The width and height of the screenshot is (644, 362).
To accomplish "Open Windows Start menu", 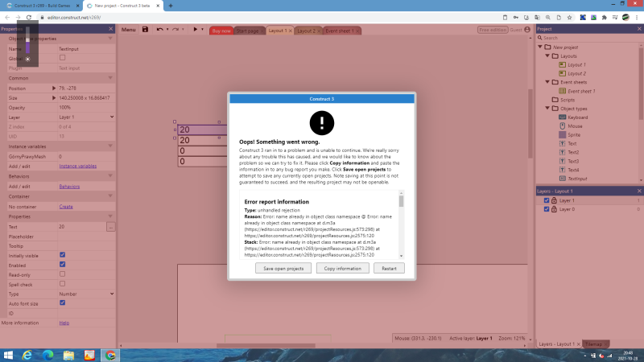I will (8, 355).
